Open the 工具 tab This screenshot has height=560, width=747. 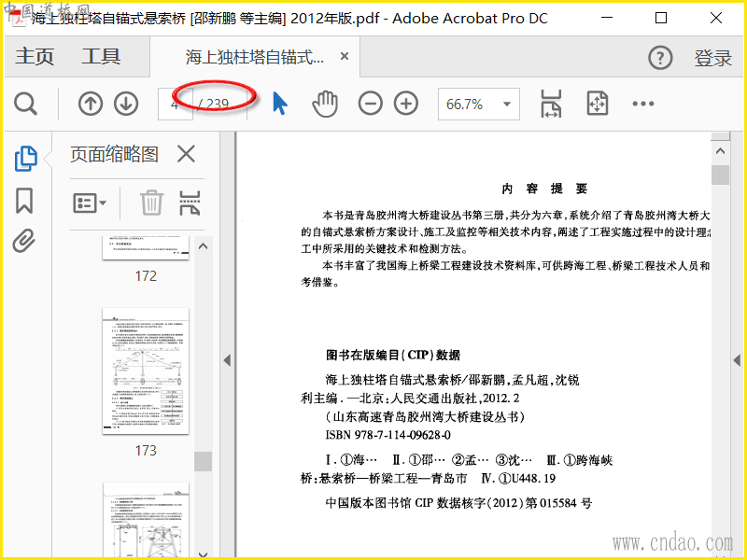[101, 57]
